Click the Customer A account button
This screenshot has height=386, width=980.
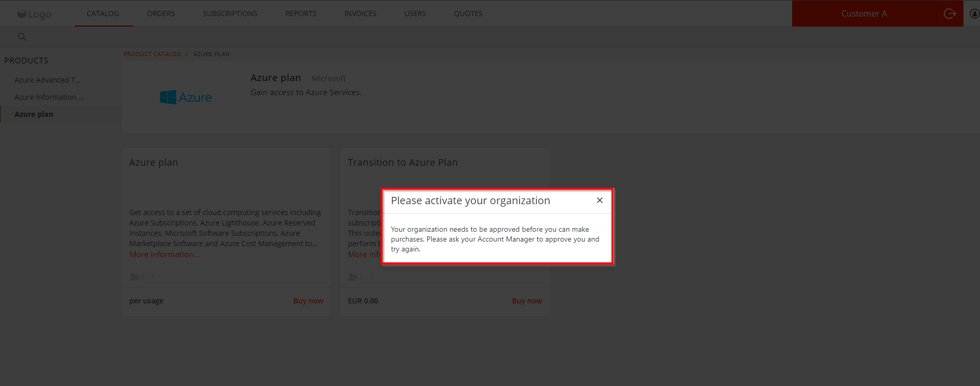coord(864,14)
